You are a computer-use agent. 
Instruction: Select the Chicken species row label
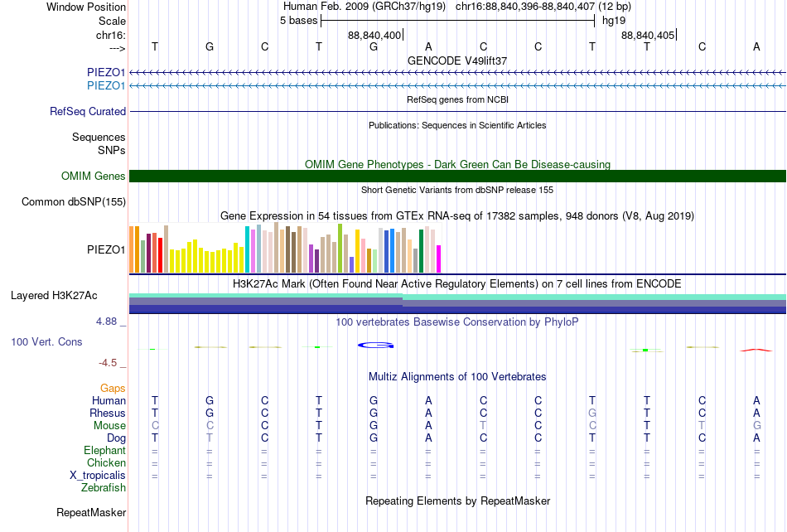[106, 462]
